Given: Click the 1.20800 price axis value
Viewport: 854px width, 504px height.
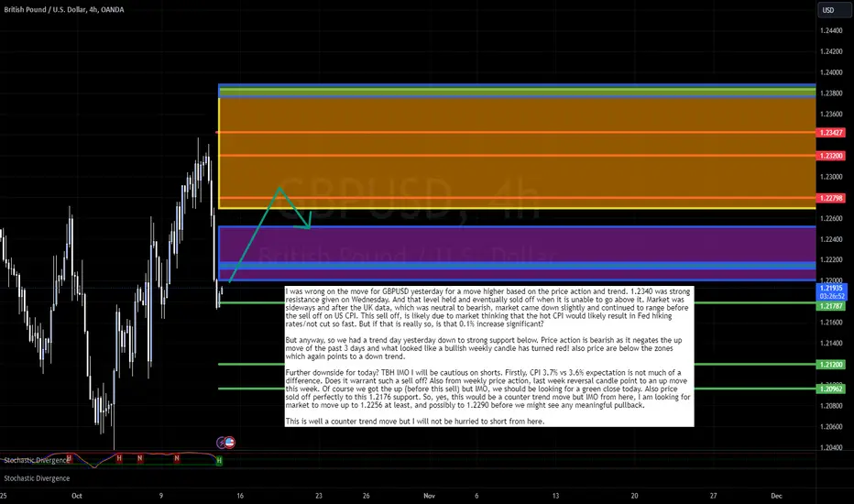Looking at the screenshot, I should click(x=831, y=406).
